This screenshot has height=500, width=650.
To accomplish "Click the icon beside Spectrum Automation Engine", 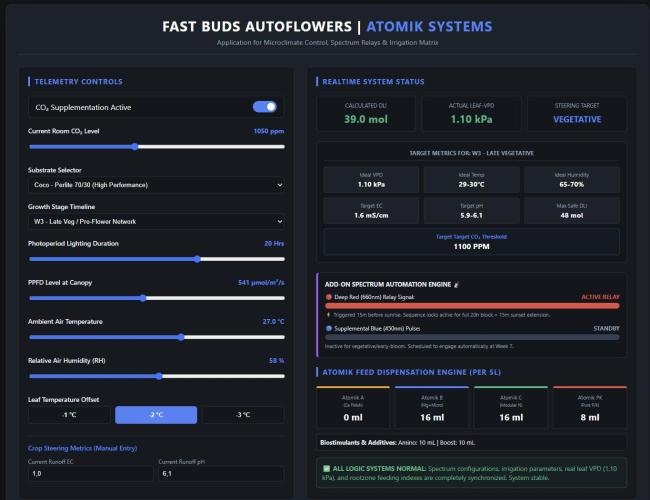I will (456, 284).
